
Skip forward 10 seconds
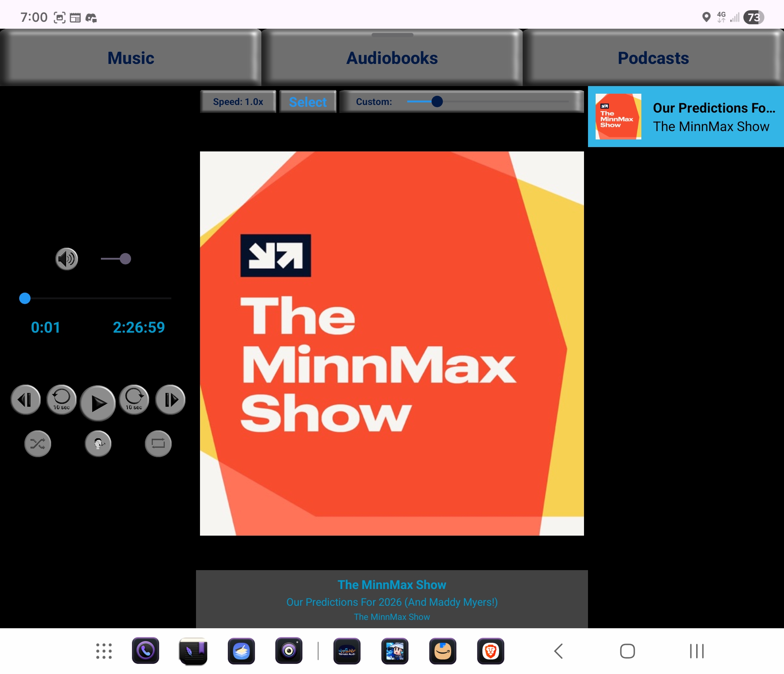[x=134, y=400]
